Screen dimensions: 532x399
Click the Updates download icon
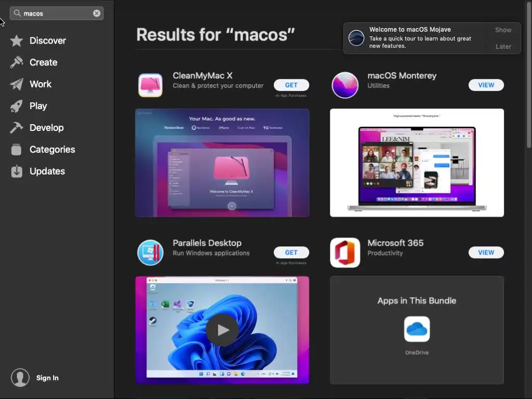click(16, 171)
